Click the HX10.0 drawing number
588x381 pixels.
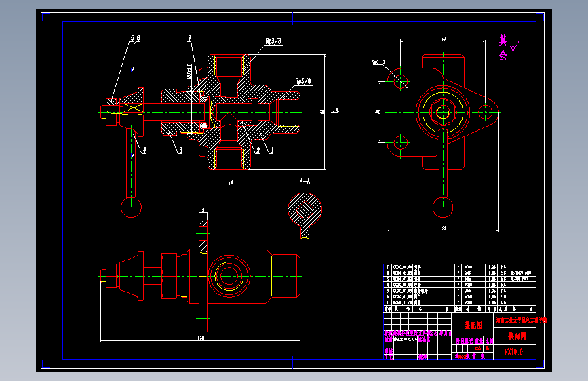(513, 352)
